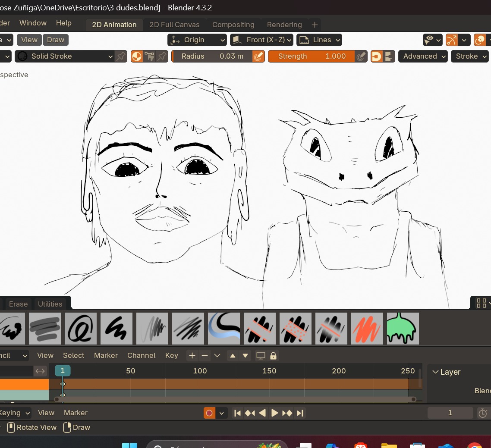Screen dimensions: 491x448
Task: Open the Utilities brush category tab
Action: coord(50,304)
